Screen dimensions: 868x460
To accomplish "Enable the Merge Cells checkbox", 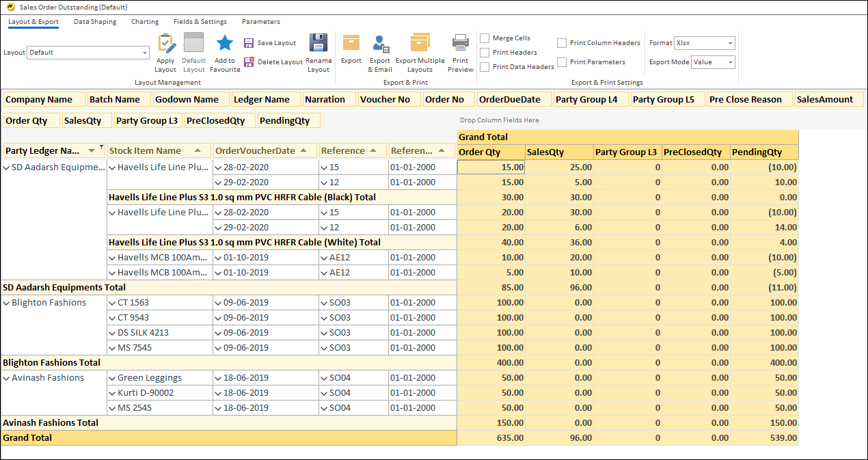I will (x=486, y=38).
